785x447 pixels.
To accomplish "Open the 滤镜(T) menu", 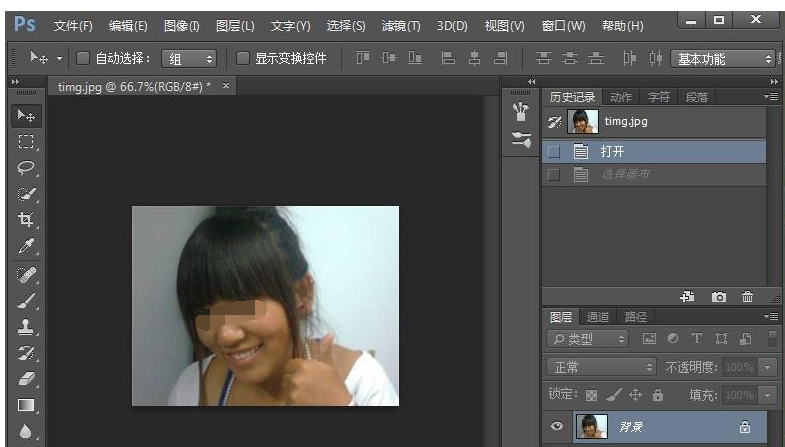I will (x=401, y=26).
